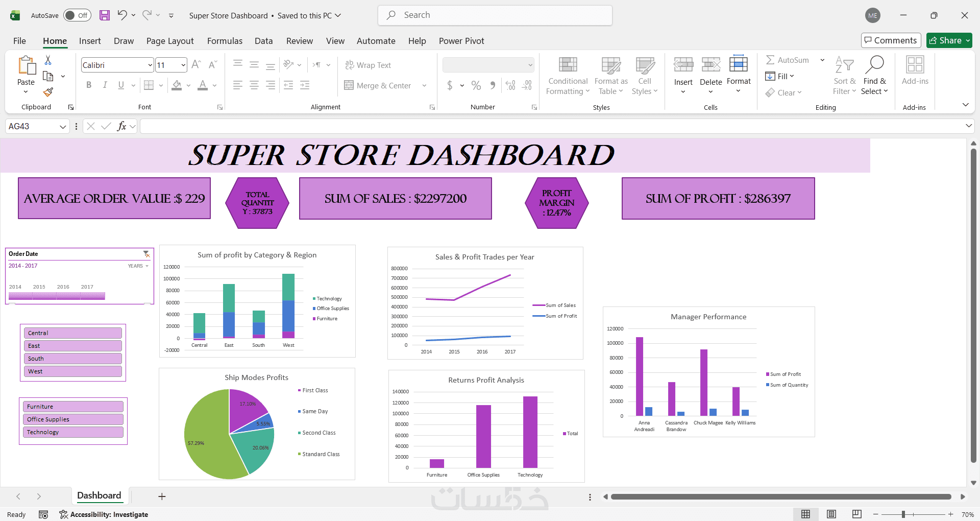Click the Share button
980x521 pixels.
point(949,40)
